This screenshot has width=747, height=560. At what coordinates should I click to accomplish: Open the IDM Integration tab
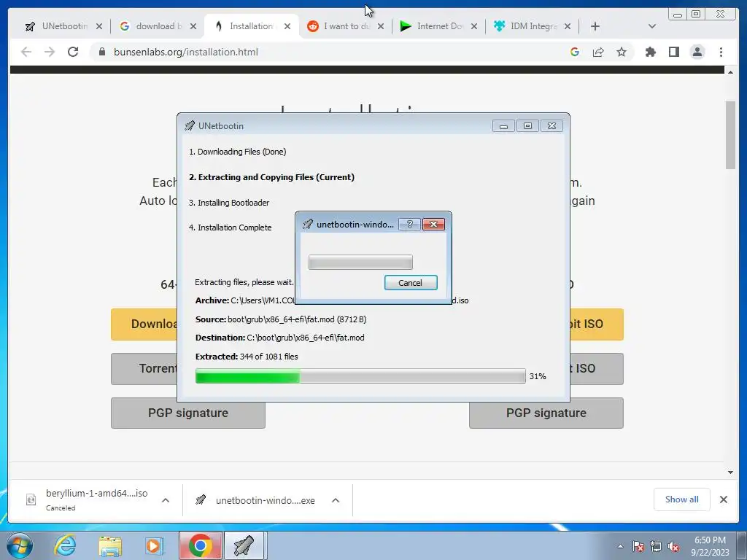526,26
